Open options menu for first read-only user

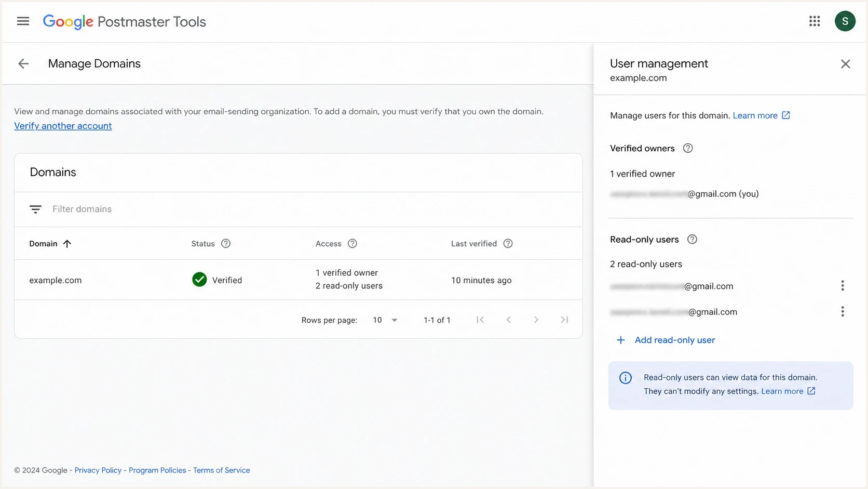tap(843, 285)
